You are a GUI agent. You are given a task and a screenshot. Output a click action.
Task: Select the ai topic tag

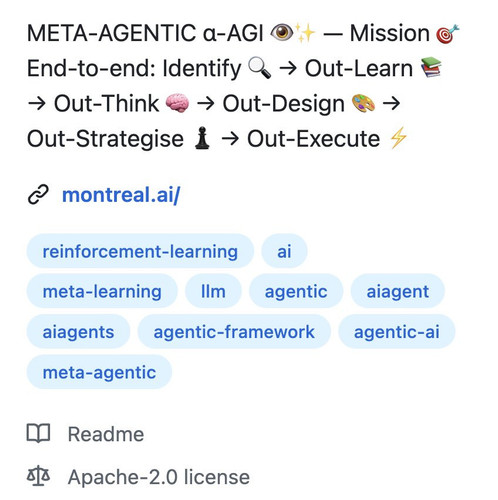click(284, 251)
